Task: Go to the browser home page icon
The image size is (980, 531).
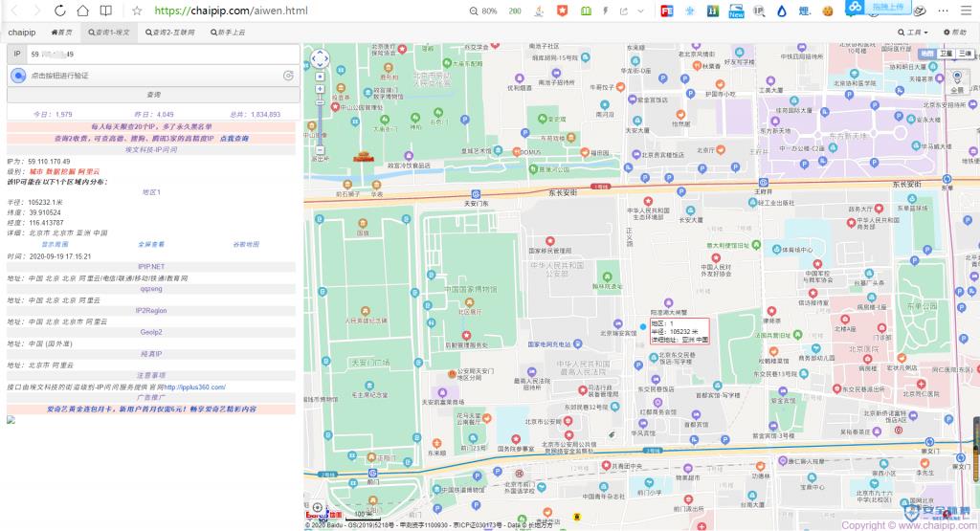Action: pos(82,11)
